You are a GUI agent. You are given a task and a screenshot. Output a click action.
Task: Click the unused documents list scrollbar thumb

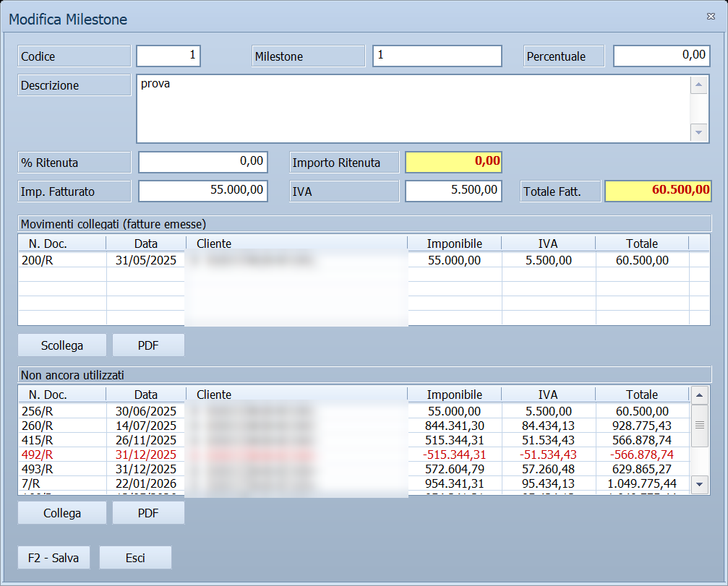coord(699,426)
